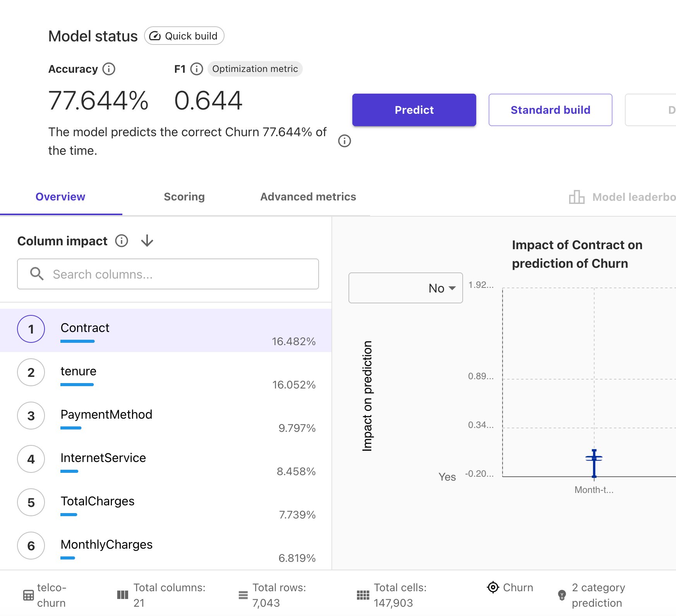Image resolution: width=676 pixels, height=616 pixels.
Task: Click the Impact of Contract chart title
Action: tap(577, 254)
